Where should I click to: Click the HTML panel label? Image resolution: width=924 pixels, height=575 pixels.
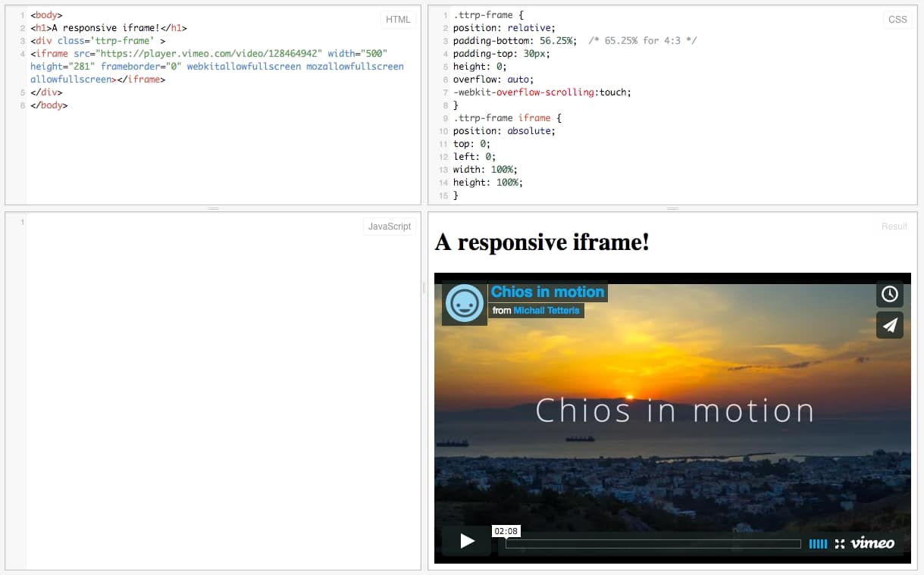[x=398, y=20]
